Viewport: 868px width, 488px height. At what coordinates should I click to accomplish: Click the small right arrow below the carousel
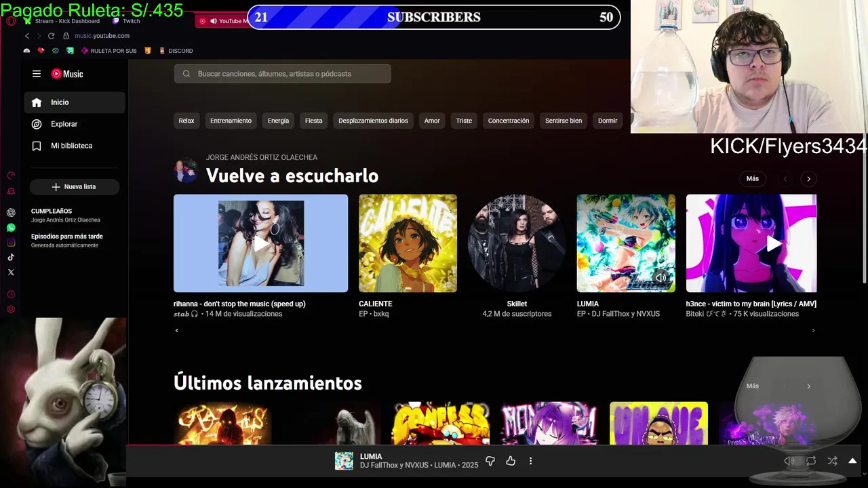click(x=813, y=331)
